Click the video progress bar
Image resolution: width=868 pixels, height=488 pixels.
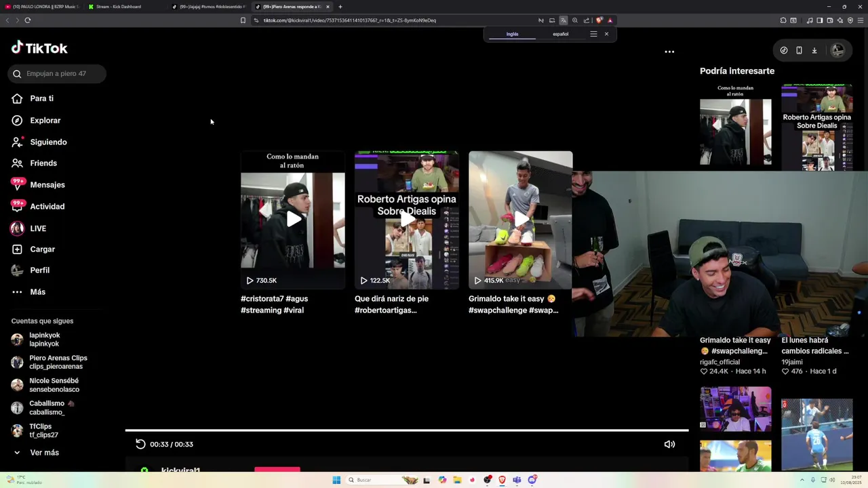coord(407,430)
